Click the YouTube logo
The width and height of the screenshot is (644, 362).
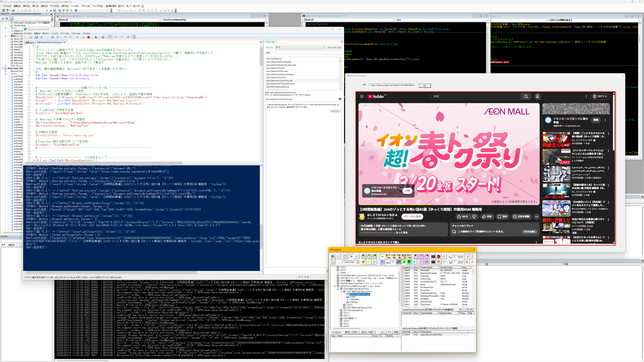click(x=376, y=96)
